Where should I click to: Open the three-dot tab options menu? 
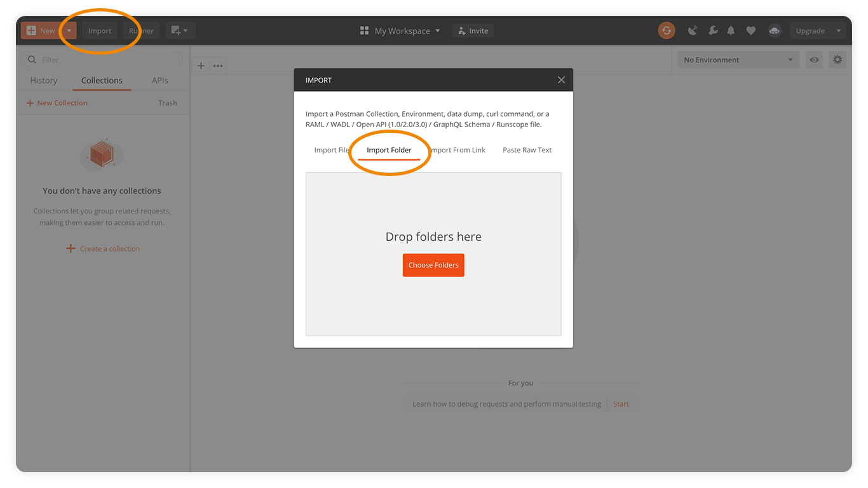[x=218, y=65]
